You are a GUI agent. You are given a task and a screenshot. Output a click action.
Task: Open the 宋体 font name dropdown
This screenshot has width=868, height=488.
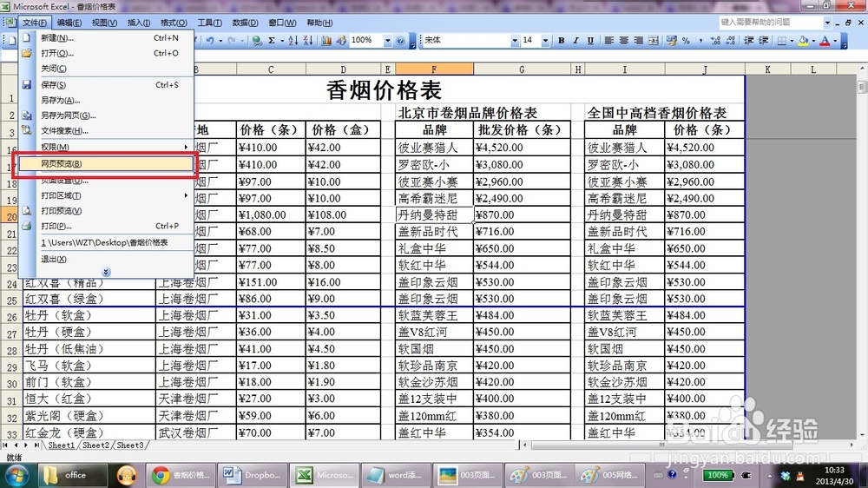514,41
